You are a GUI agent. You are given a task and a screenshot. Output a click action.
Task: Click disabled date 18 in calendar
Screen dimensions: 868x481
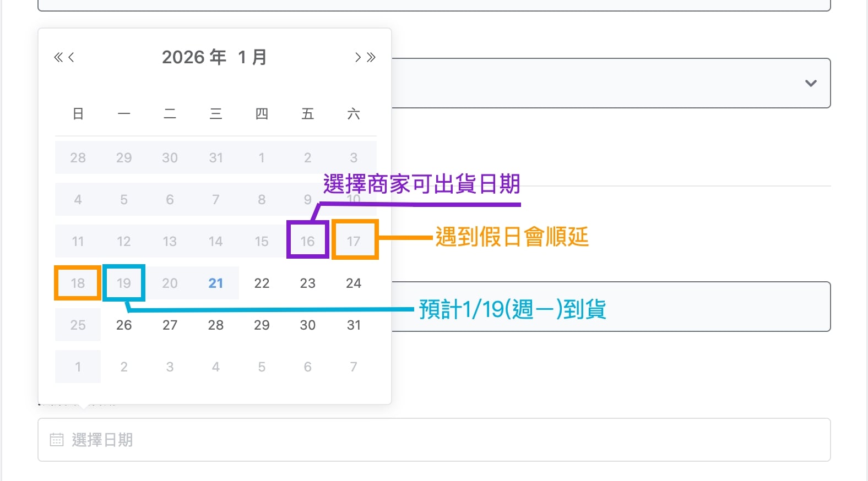[x=78, y=283]
